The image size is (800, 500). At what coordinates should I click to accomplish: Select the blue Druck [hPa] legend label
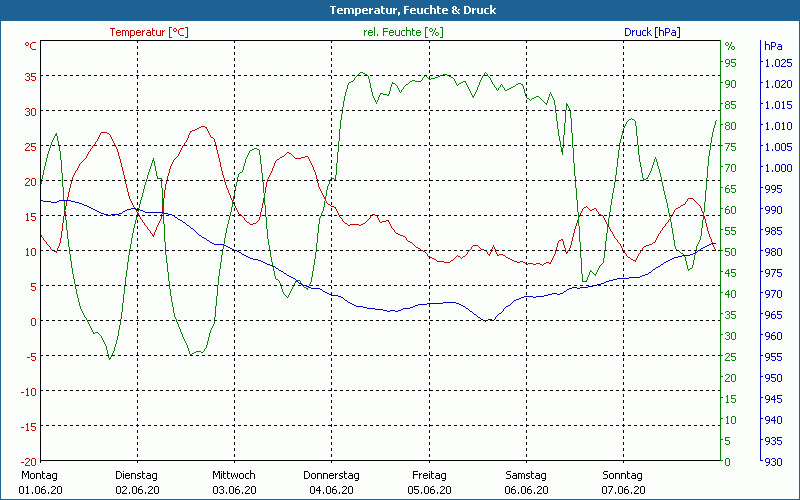pyautogui.click(x=652, y=32)
